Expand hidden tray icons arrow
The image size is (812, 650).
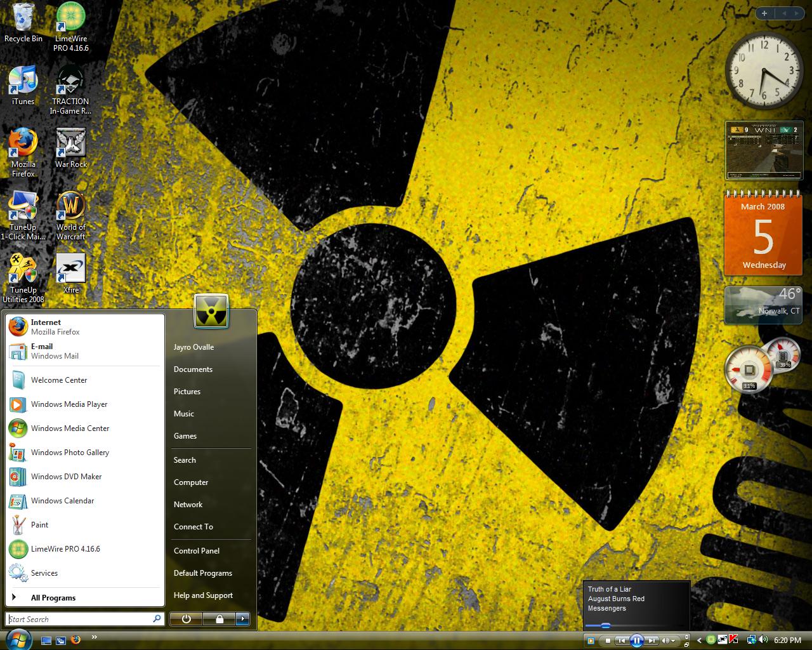tap(699, 640)
